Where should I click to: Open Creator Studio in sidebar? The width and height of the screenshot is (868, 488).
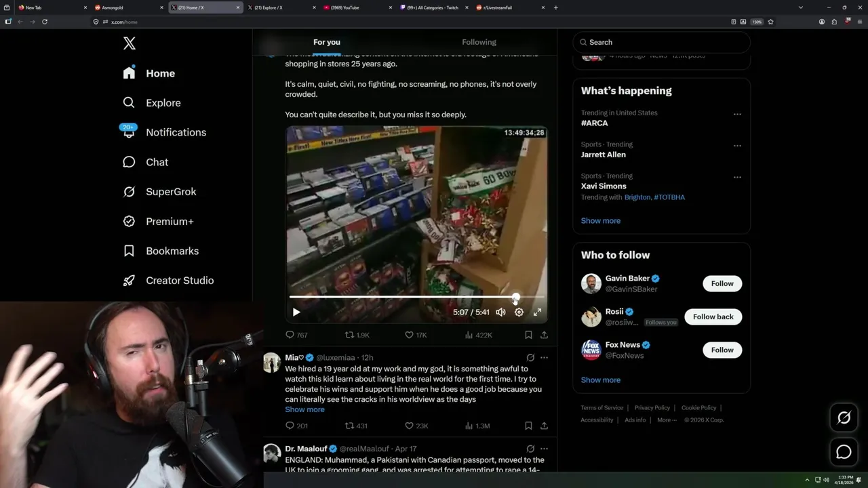tap(168, 281)
